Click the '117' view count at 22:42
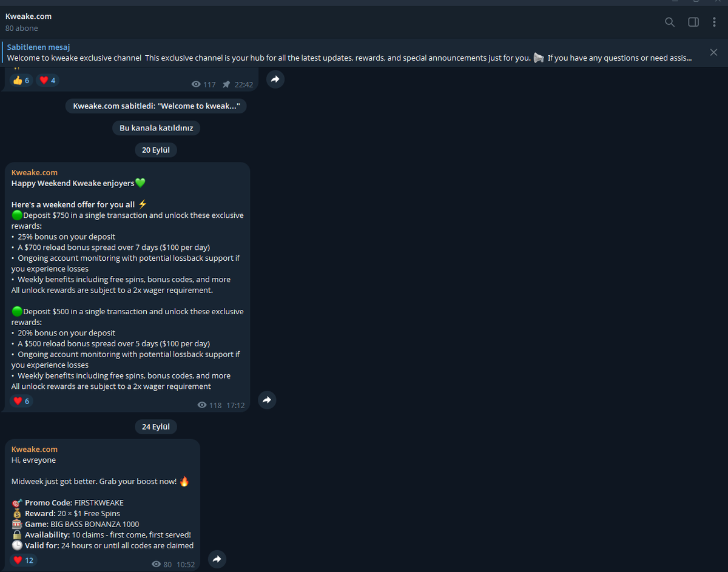 coord(203,85)
